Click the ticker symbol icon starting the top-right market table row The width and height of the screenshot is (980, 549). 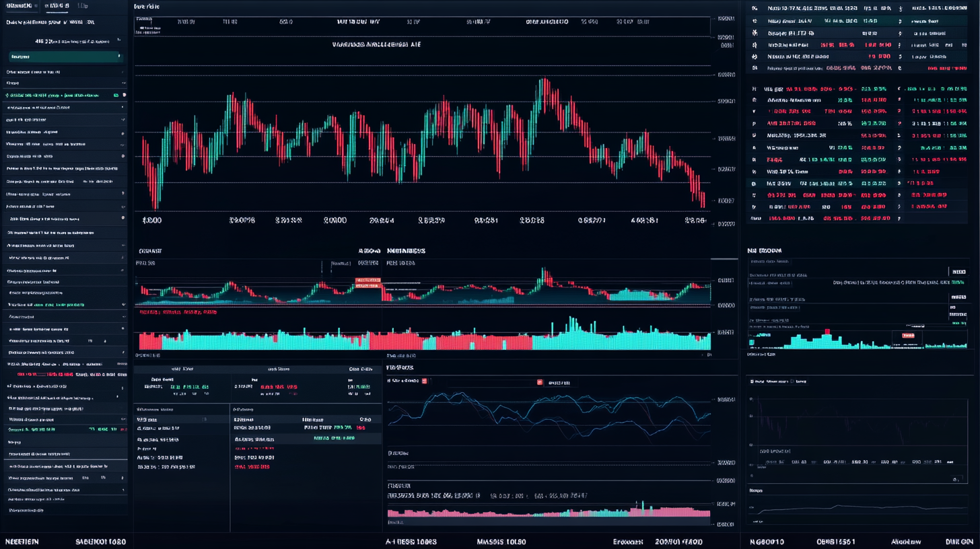(755, 7)
